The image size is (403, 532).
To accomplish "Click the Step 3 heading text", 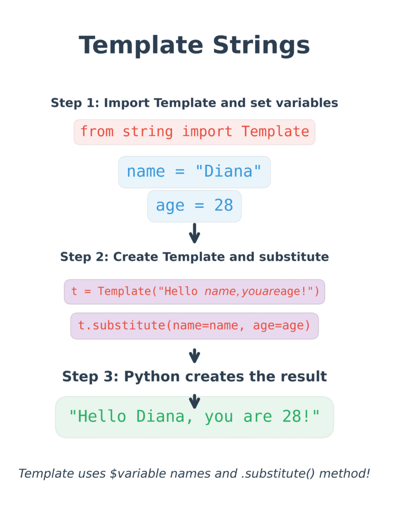I will pyautogui.click(x=194, y=377).
